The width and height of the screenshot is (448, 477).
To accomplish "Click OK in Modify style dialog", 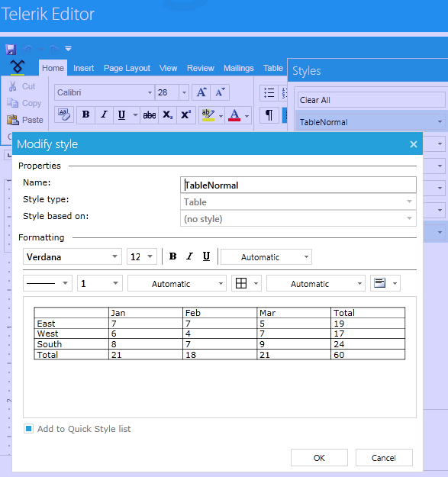I will point(319,457).
